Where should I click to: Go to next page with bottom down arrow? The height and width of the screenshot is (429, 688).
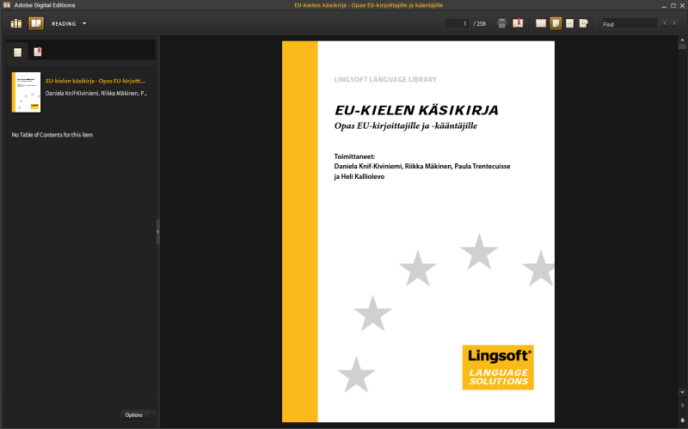pos(682,420)
